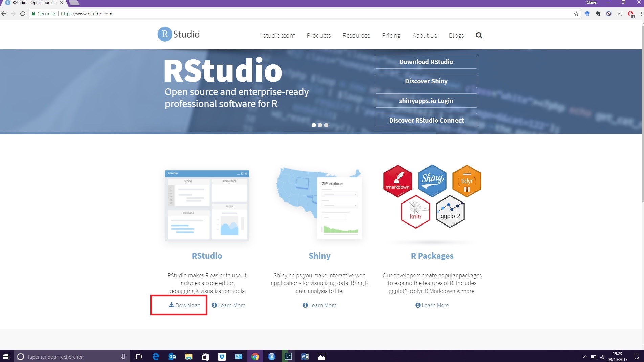Click Learn More under Shiny
Viewport: 644px width, 362px height.
coord(319,305)
